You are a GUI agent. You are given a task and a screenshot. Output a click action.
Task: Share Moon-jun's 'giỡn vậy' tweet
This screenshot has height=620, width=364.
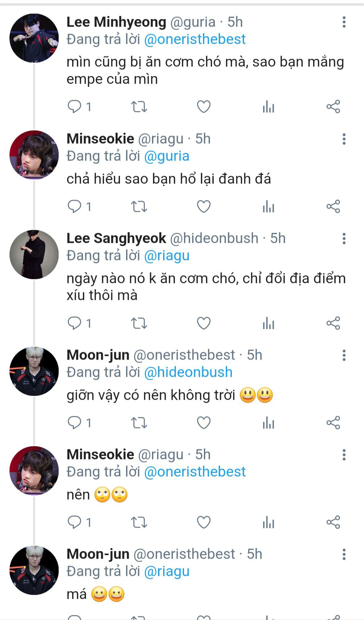[333, 423]
